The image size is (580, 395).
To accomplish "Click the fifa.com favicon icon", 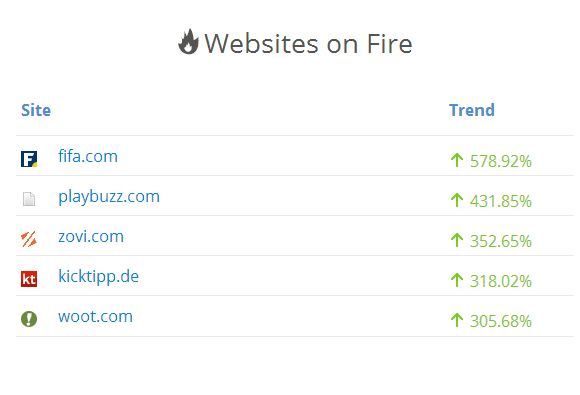I will 29,159.
